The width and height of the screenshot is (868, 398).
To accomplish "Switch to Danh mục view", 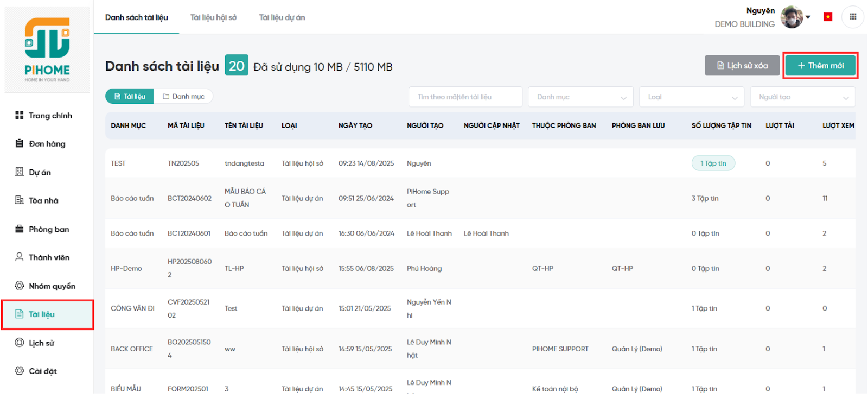I will point(183,97).
